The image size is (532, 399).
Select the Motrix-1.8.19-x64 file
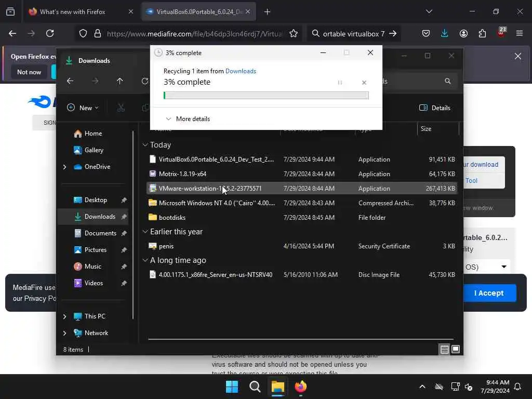[x=302, y=174]
